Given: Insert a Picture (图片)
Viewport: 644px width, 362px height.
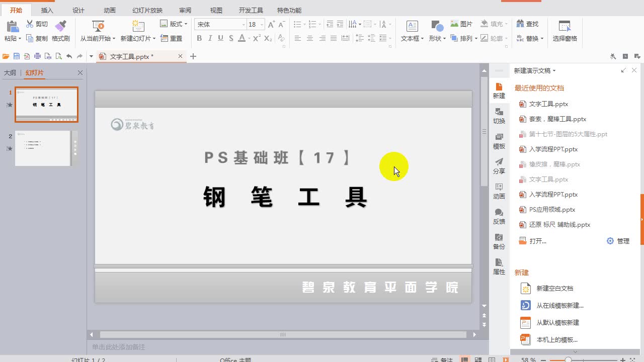Looking at the screenshot, I should click(461, 24).
